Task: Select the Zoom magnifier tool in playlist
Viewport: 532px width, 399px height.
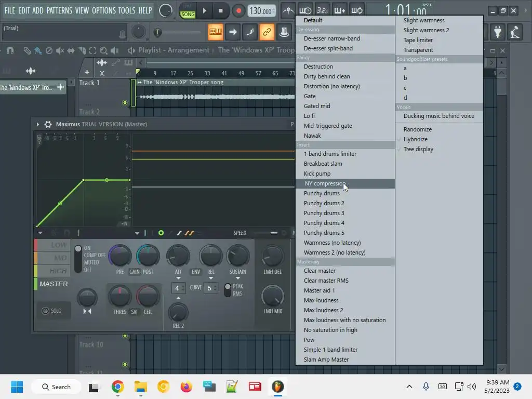Action: click(103, 50)
